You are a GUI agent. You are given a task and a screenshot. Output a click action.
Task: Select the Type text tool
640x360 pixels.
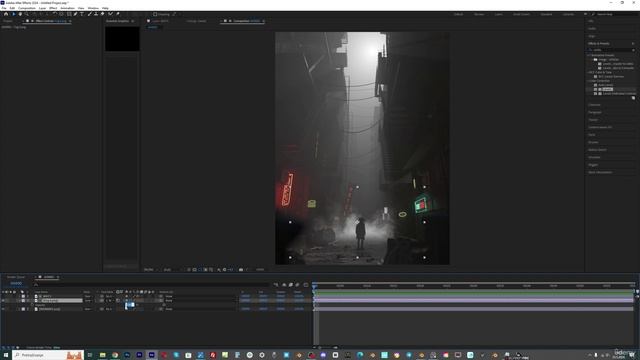(x=82, y=14)
